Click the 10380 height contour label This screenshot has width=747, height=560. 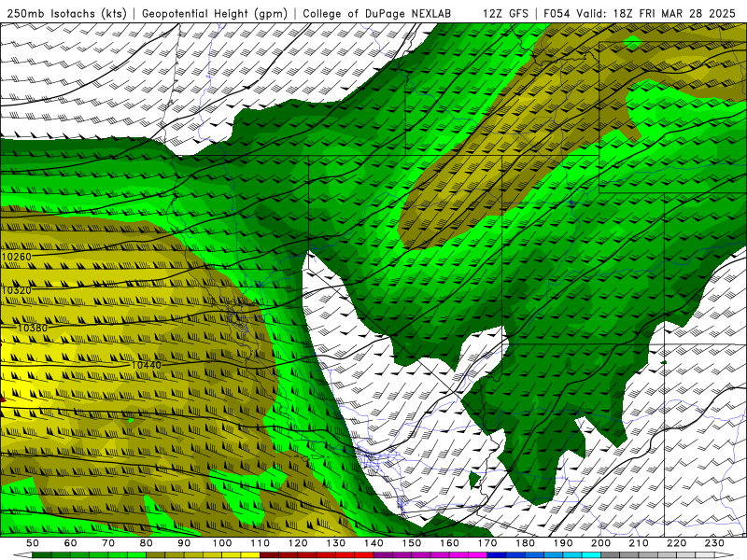tap(33, 329)
